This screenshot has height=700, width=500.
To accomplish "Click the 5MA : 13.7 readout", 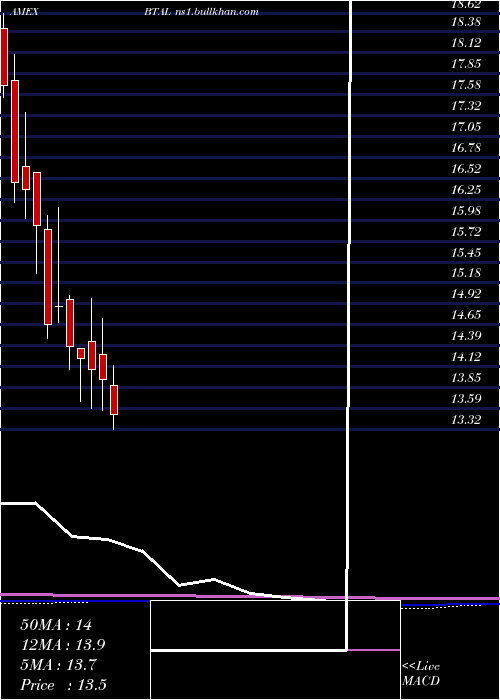I will pos(59,665).
